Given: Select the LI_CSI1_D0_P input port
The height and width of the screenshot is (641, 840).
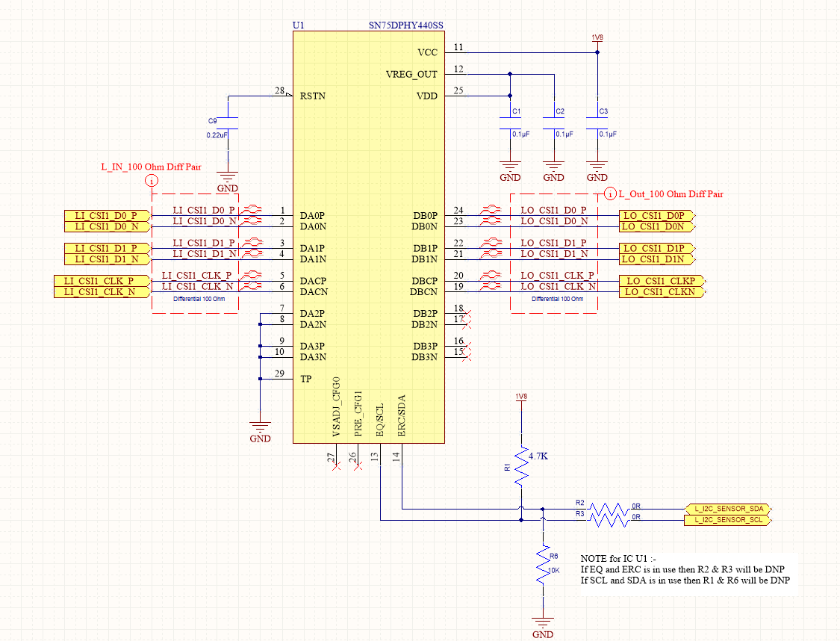Looking at the screenshot, I should tap(108, 215).
